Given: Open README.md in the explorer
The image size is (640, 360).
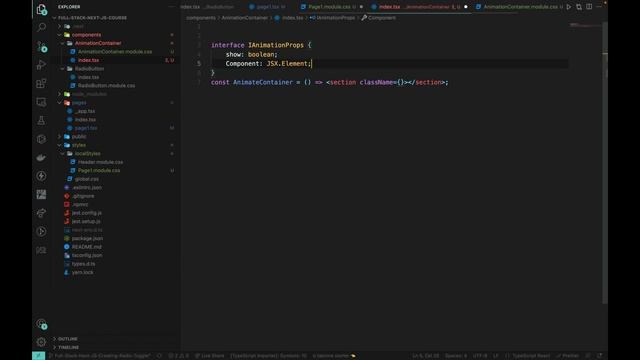Looking at the screenshot, I should (87, 247).
